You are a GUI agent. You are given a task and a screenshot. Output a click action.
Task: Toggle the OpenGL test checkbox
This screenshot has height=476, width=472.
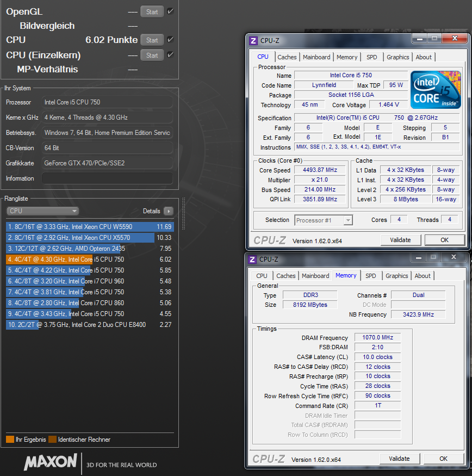(x=170, y=11)
